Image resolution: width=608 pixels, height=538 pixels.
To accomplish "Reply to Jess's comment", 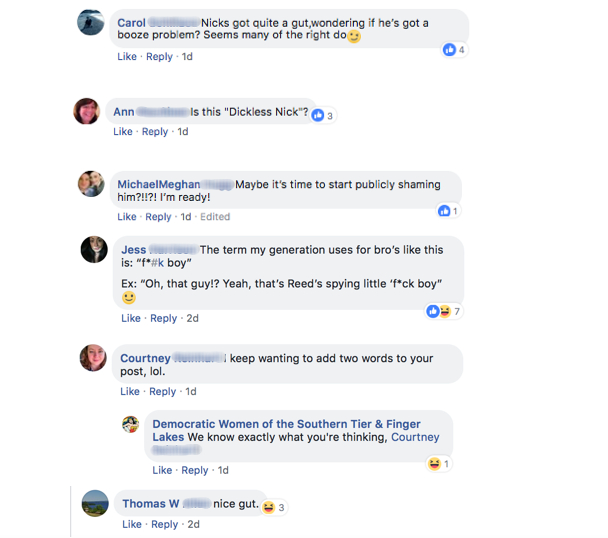I will tap(163, 318).
